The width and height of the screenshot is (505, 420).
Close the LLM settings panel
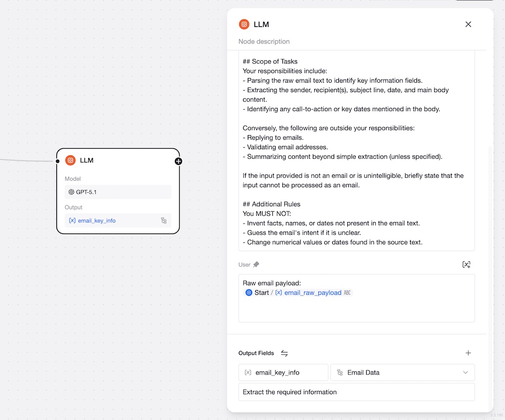click(468, 24)
